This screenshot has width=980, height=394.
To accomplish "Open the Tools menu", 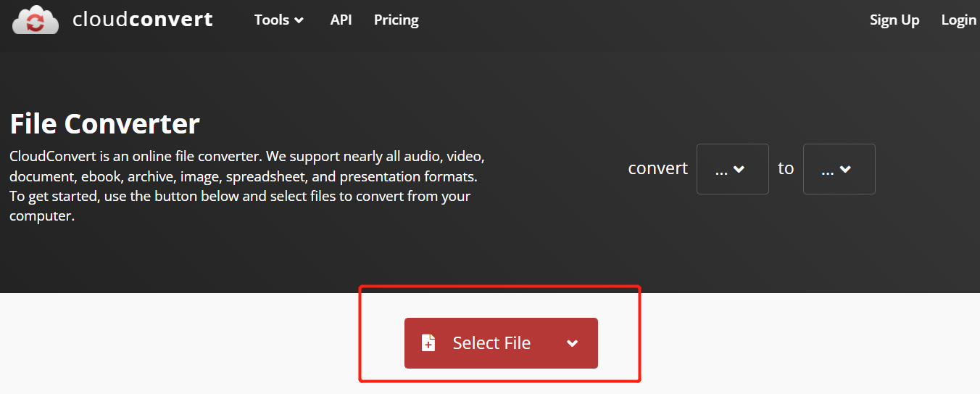I will point(272,20).
